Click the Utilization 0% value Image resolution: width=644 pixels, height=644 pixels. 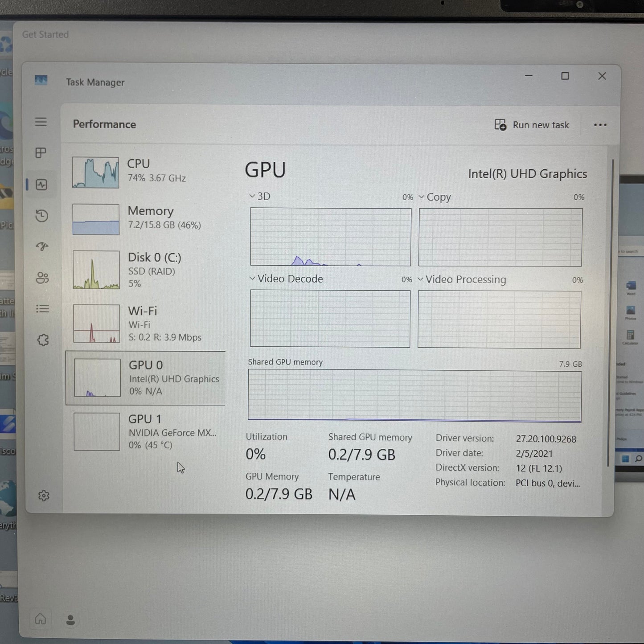[256, 454]
